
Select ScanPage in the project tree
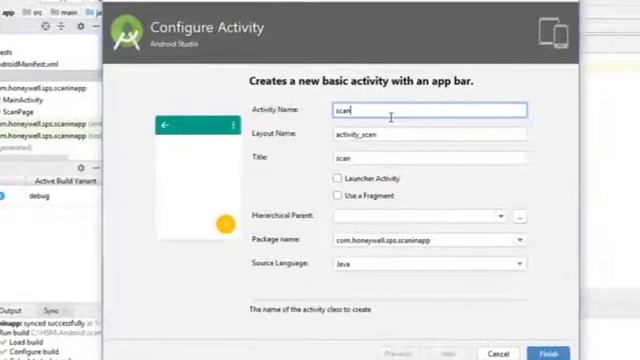(x=18, y=112)
